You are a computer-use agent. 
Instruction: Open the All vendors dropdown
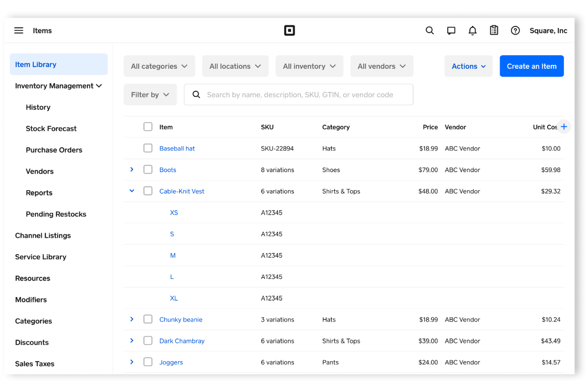click(x=382, y=66)
